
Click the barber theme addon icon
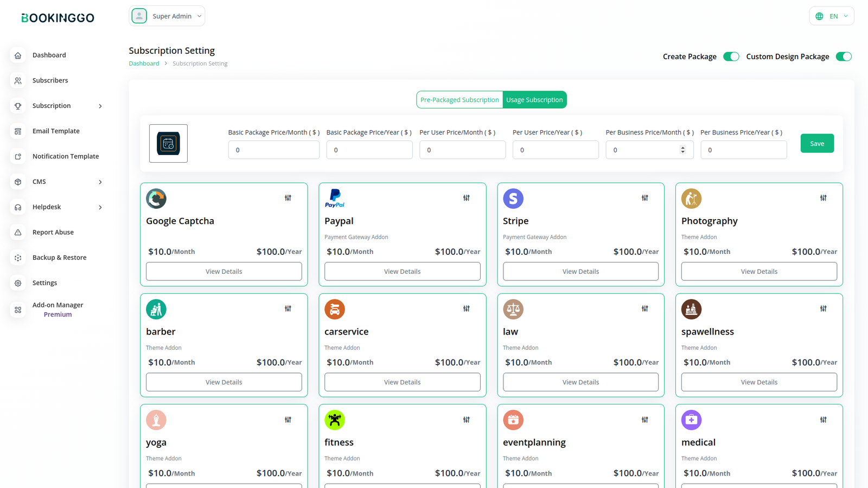(156, 309)
